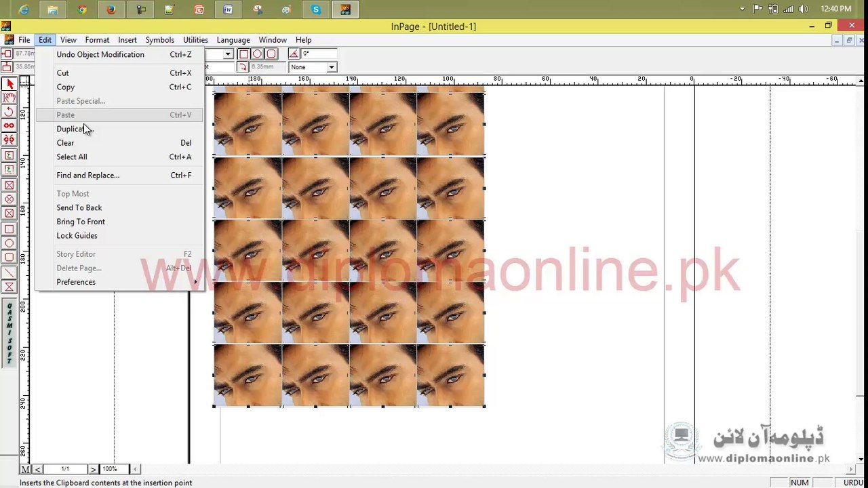868x488 pixels.
Task: Select the rounded picture box tool
Action: (x=9, y=213)
